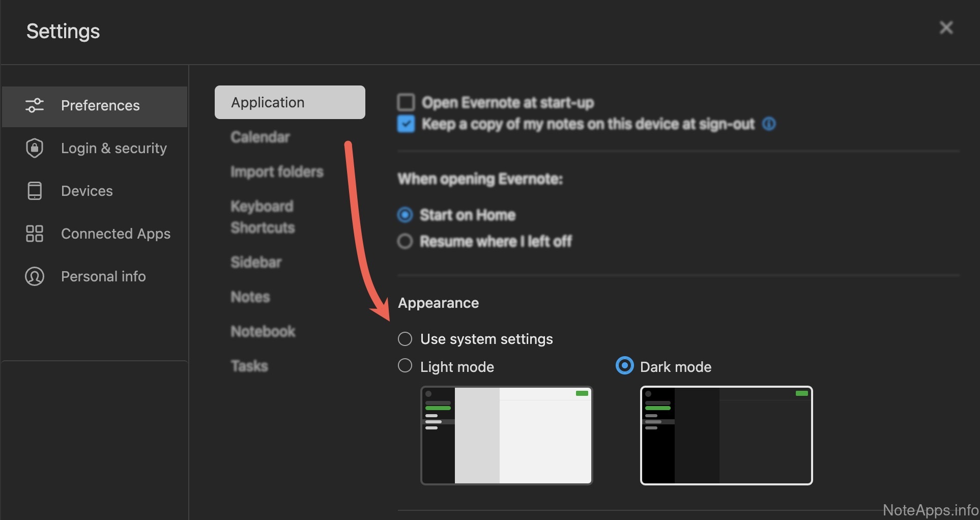The image size is (980, 520).
Task: Click the Preferences sliders icon
Action: (35, 105)
